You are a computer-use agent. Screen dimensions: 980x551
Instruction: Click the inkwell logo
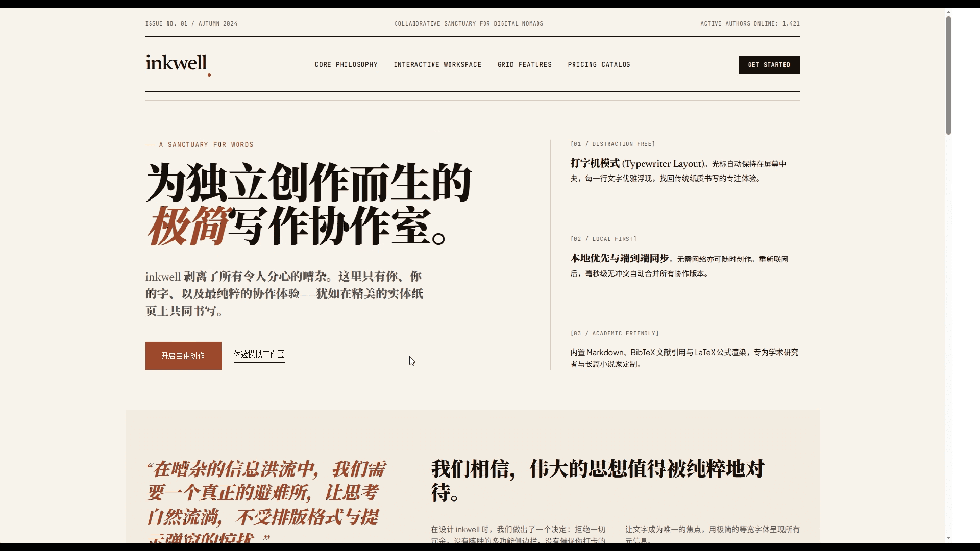click(178, 65)
